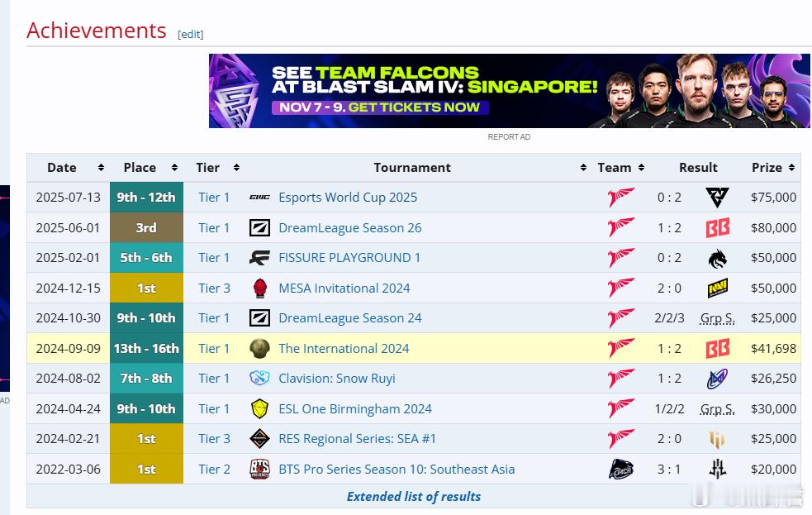Image resolution: width=812 pixels, height=515 pixels.
Task: Click team logo in Esports World Cup row
Action: tap(621, 198)
